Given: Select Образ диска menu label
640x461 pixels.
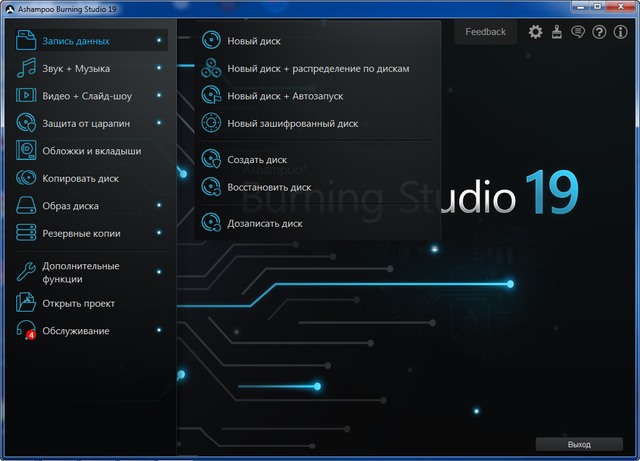Looking at the screenshot, I should 70,206.
